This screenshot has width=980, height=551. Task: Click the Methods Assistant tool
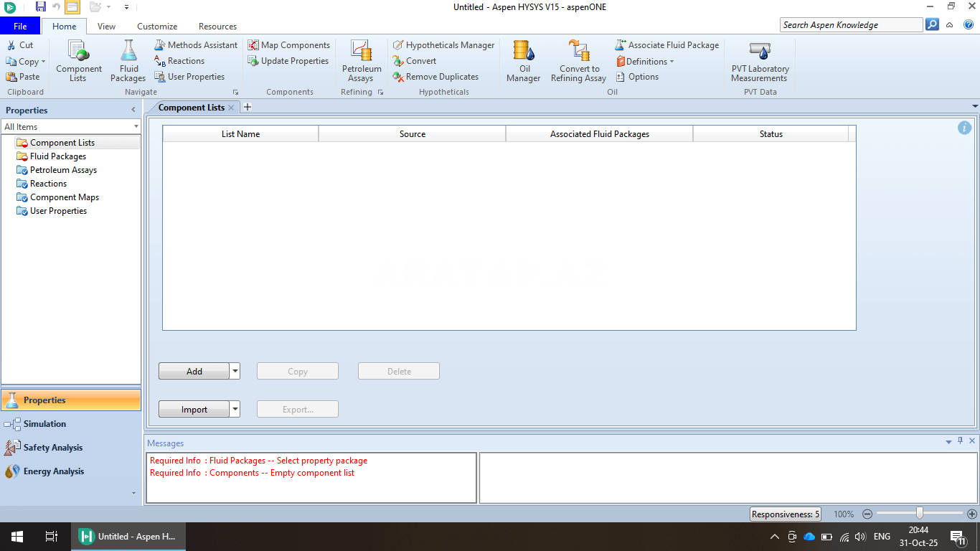[195, 45]
